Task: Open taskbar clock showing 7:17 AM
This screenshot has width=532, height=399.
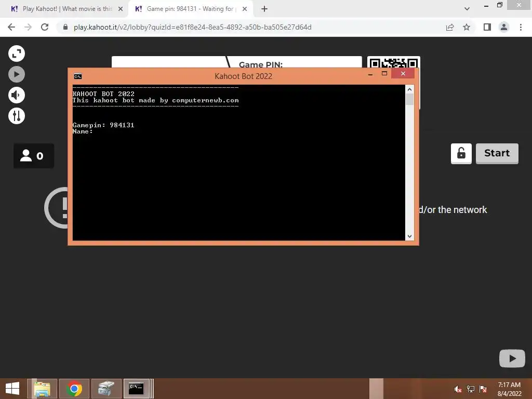Action: click(x=509, y=389)
